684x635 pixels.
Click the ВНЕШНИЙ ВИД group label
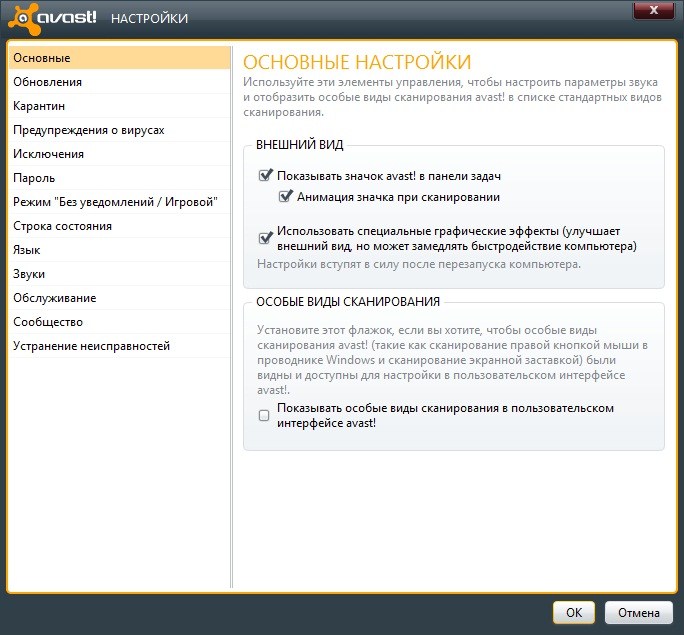pyautogui.click(x=299, y=144)
